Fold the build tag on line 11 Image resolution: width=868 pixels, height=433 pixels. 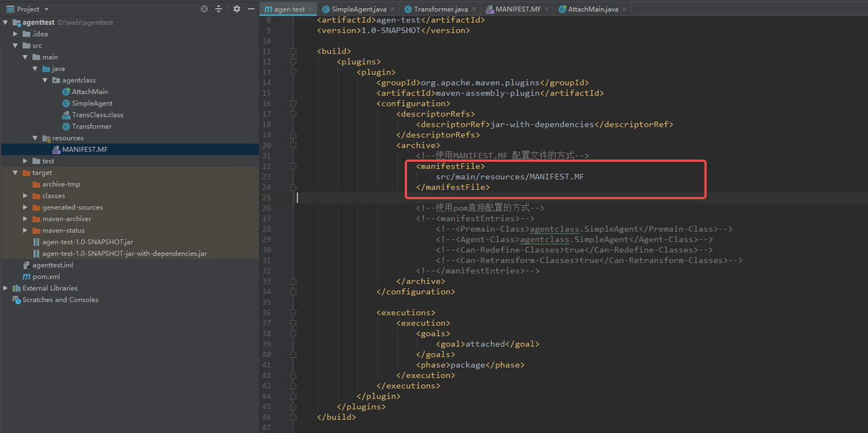[x=293, y=51]
